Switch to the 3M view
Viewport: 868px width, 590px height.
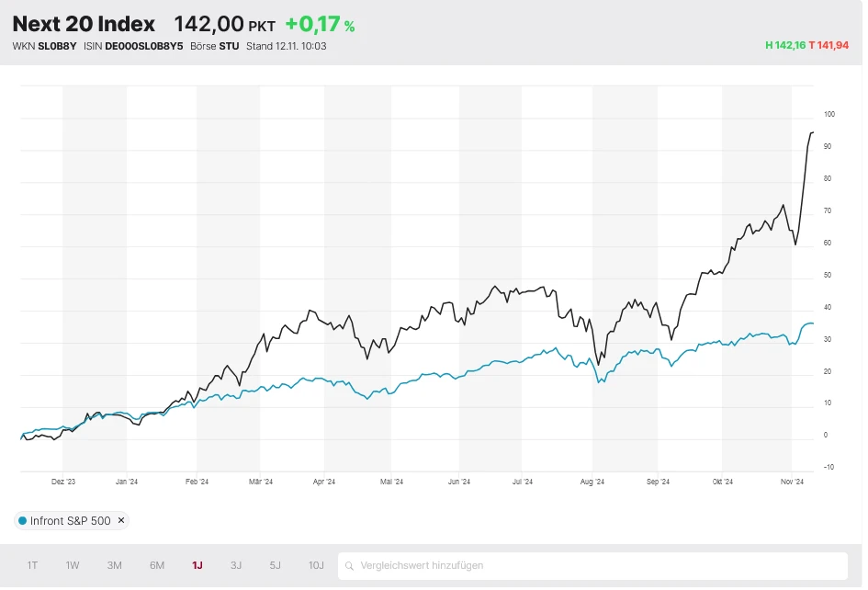pyautogui.click(x=113, y=565)
